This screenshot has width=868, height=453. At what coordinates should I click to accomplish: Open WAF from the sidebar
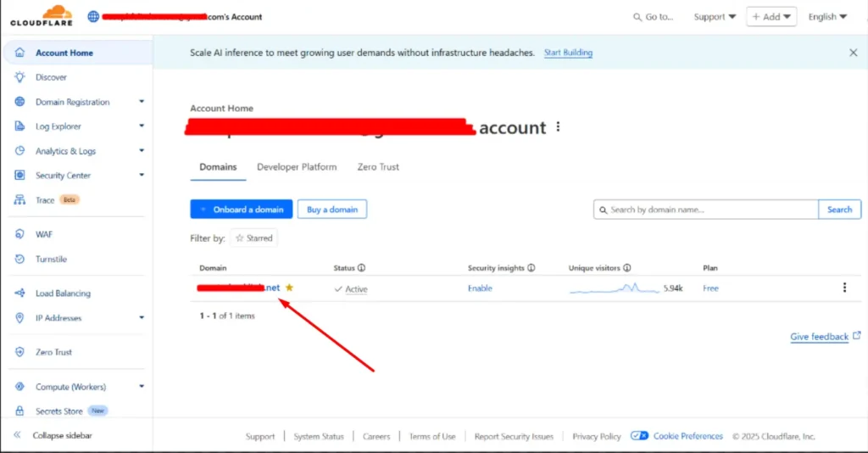[x=43, y=234]
